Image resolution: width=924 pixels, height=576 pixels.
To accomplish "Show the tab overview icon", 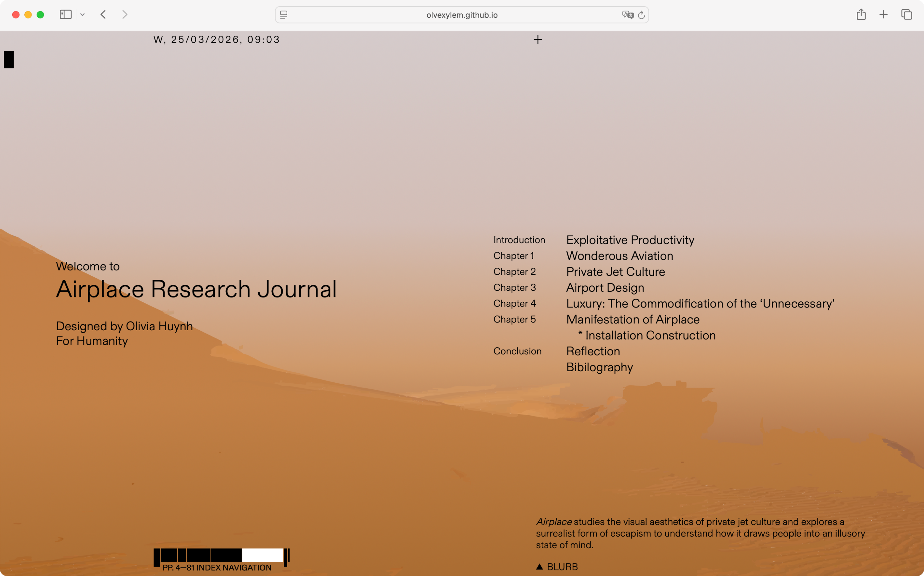I will pyautogui.click(x=906, y=15).
